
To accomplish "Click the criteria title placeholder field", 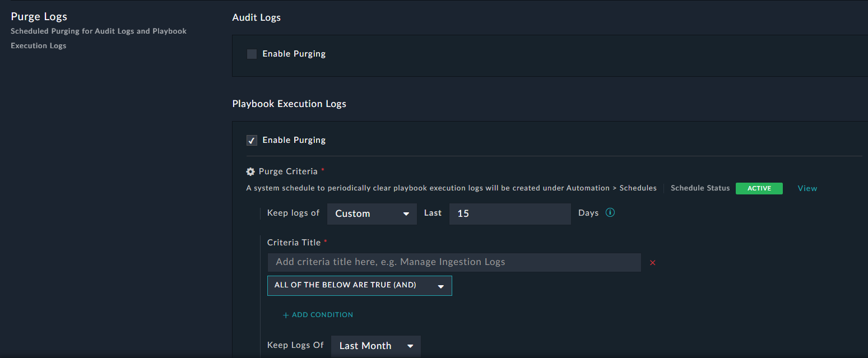I will tap(453, 262).
